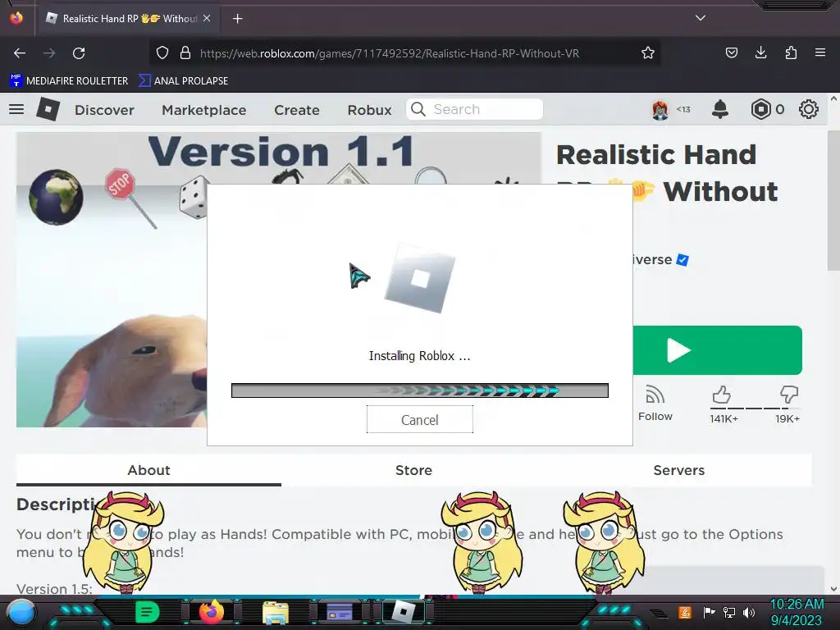Click the site padlock icon

click(x=185, y=52)
